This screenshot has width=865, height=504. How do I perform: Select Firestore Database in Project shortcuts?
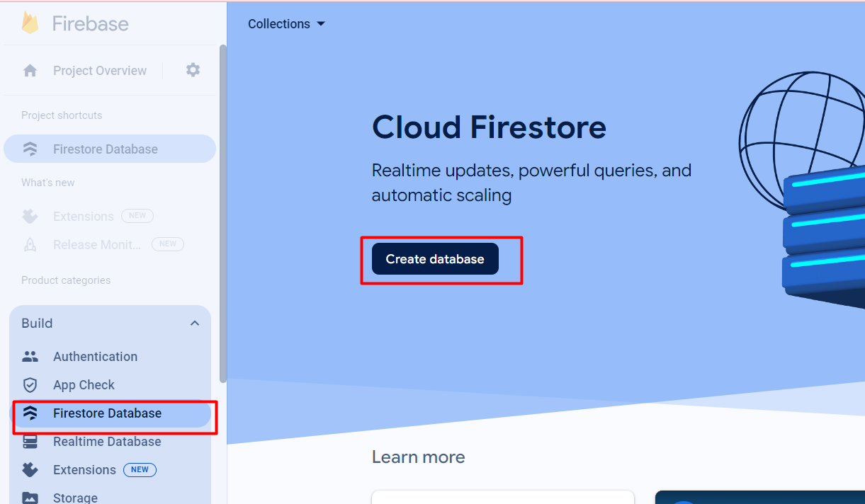110,149
